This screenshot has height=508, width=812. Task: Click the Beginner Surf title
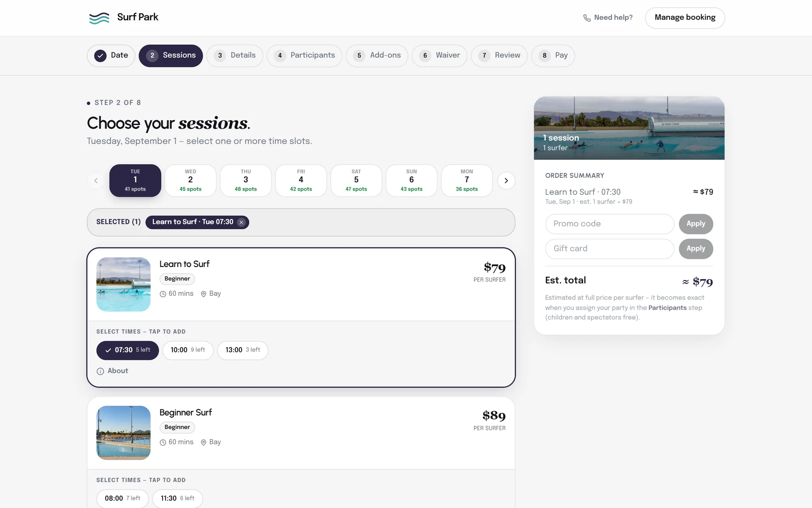[x=186, y=412]
